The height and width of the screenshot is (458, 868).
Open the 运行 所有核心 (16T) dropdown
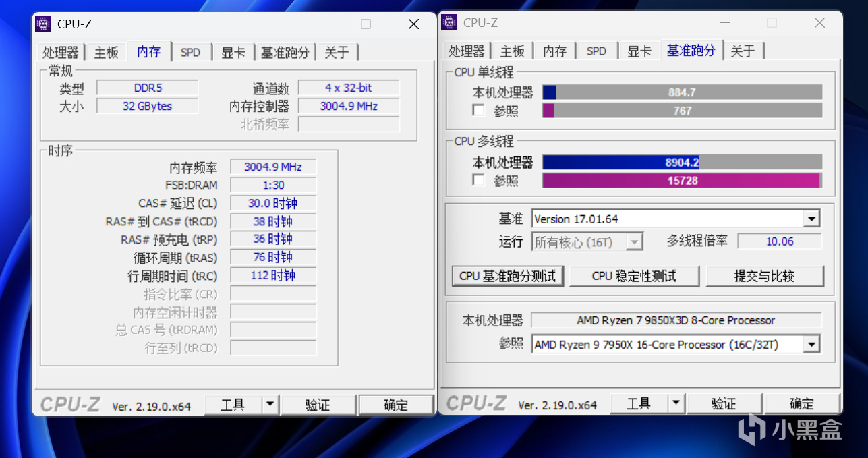(635, 241)
